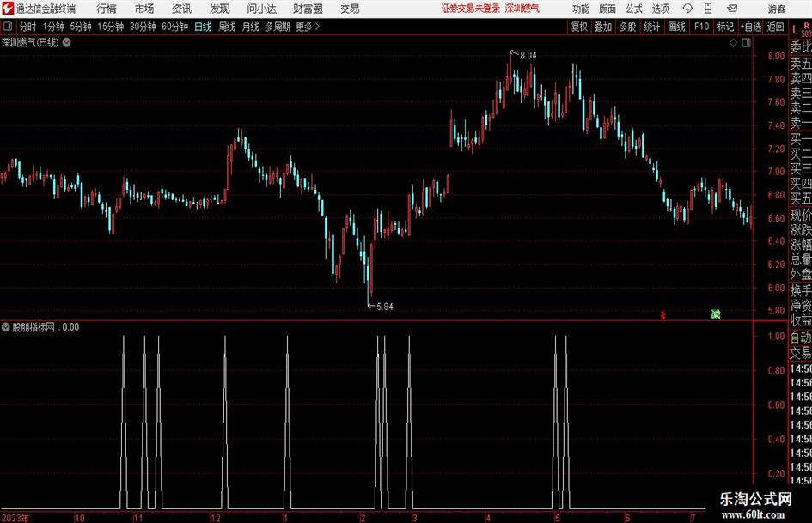Expand the 股朋指标网 indicator dropdown arrow
The image size is (812, 523).
click(6, 326)
